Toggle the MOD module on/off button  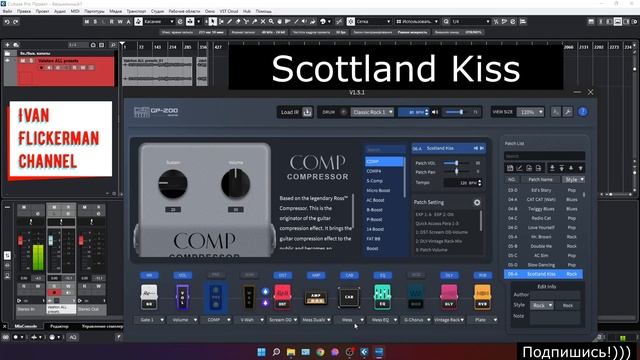(416, 276)
